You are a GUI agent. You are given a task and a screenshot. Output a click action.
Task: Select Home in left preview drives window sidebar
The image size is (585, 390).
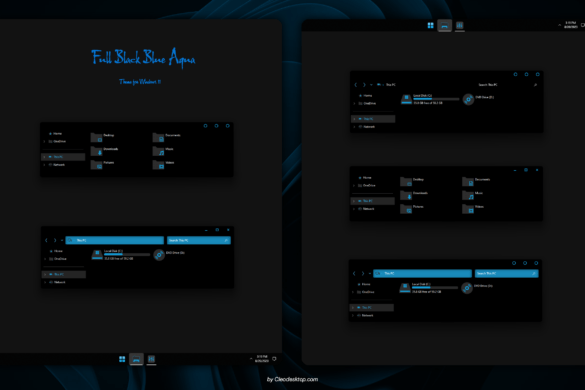[x=57, y=251]
